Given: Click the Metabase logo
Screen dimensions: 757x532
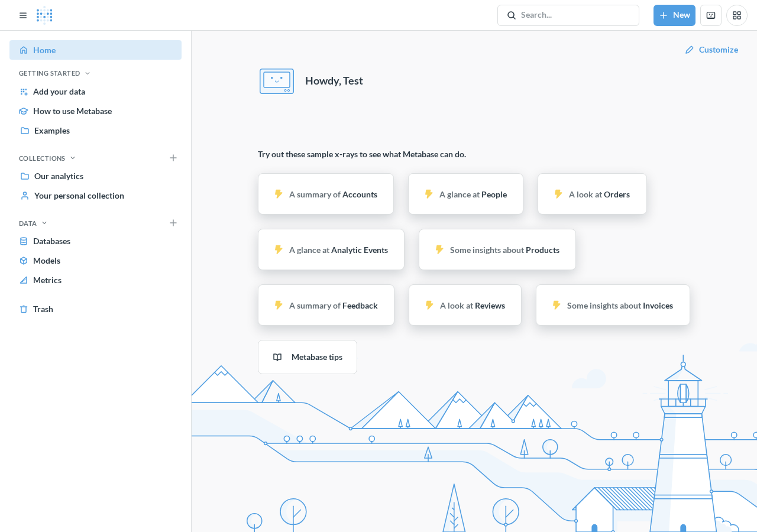Looking at the screenshot, I should pyautogui.click(x=44, y=15).
